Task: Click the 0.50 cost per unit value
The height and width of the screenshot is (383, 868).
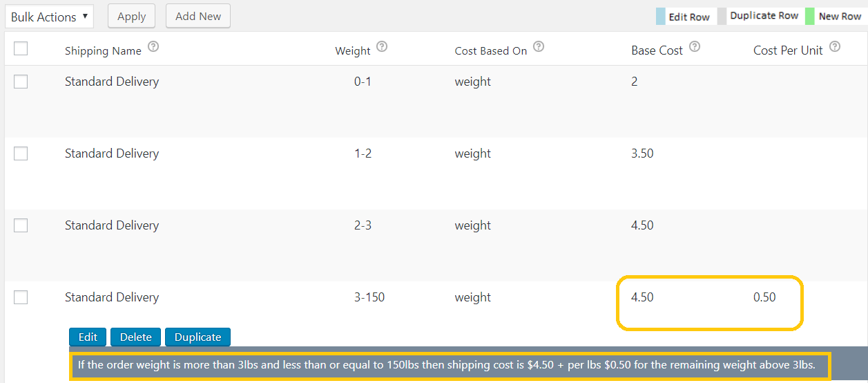Action: (764, 297)
